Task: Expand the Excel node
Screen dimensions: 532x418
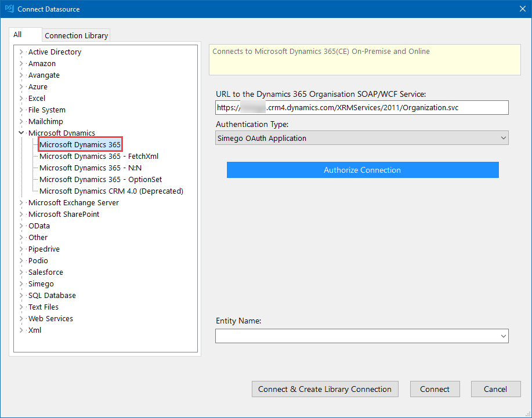Action: pos(21,99)
